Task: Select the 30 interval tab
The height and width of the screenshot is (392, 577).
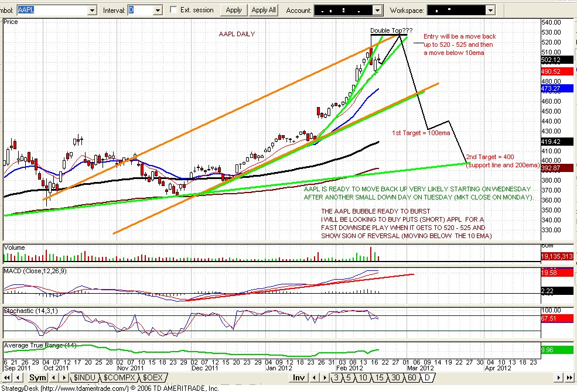Action: point(395,378)
